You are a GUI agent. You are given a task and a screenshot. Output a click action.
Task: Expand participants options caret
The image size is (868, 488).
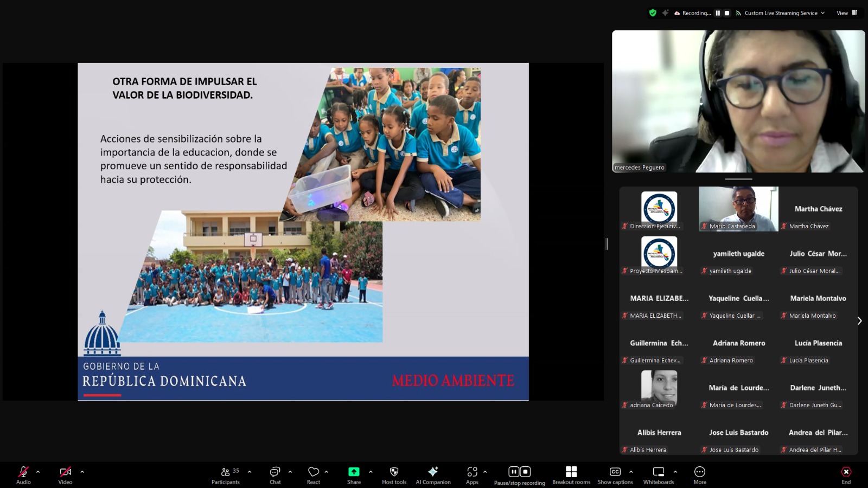[x=250, y=472]
